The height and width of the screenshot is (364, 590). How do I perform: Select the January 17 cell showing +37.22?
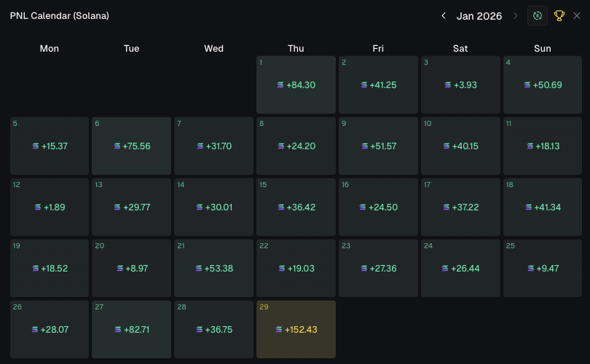point(460,207)
